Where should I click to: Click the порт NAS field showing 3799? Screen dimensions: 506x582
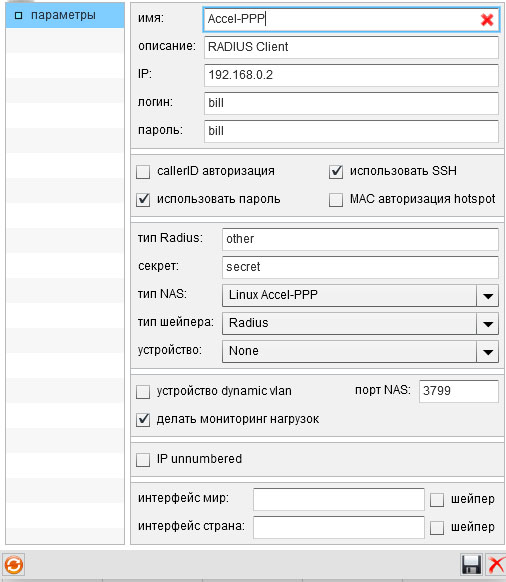(459, 391)
